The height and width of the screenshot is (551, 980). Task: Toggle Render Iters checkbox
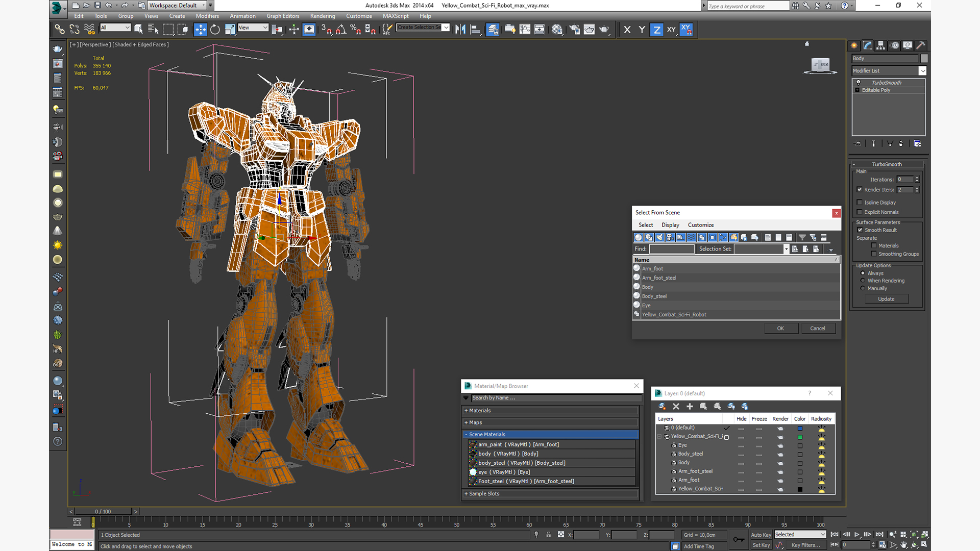click(x=860, y=190)
